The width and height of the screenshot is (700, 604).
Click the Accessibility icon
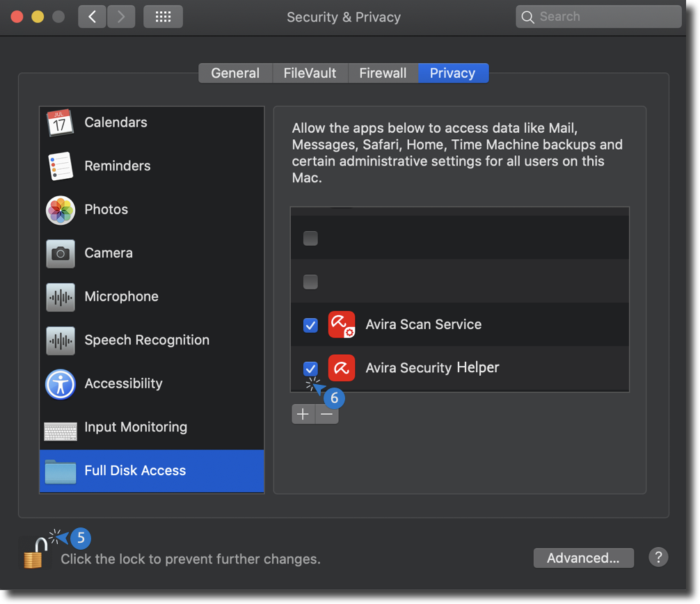pyautogui.click(x=61, y=384)
